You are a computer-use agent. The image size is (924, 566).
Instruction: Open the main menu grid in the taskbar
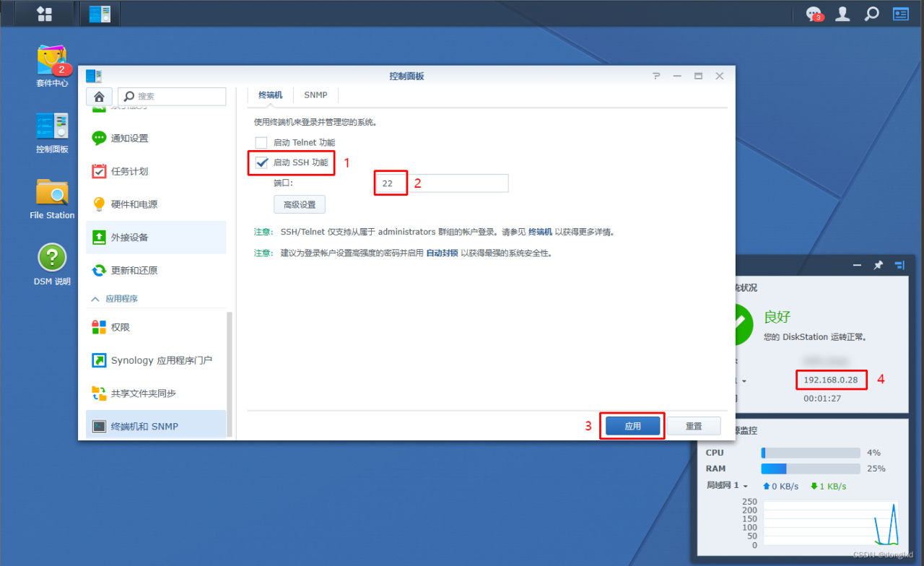[x=45, y=13]
